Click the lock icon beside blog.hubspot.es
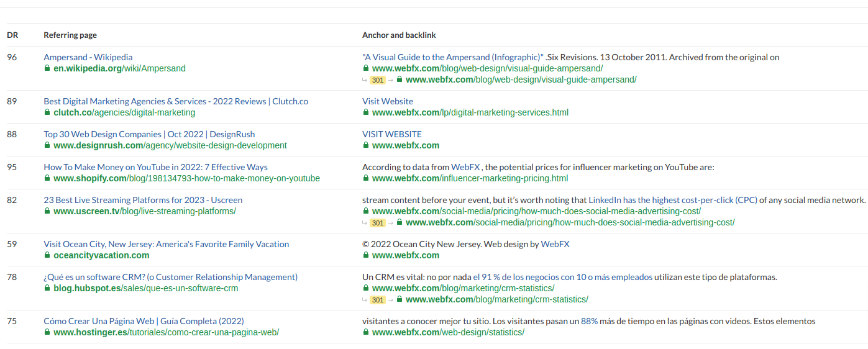This screenshot has width=868, height=349. point(47,288)
